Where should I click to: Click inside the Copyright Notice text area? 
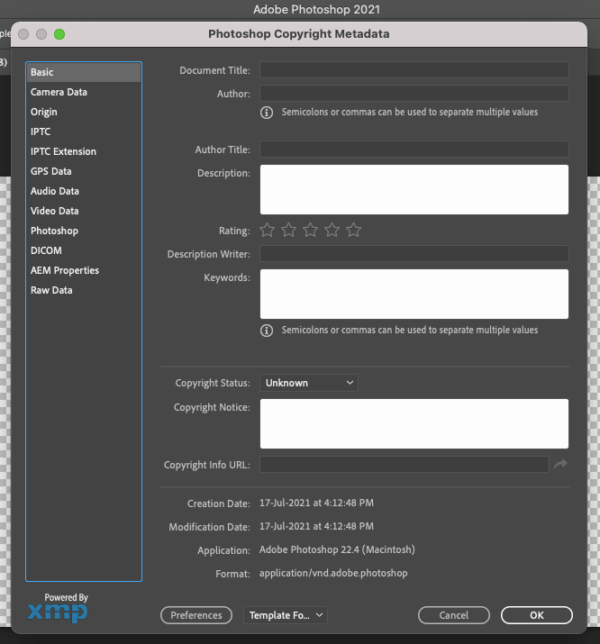click(x=414, y=424)
